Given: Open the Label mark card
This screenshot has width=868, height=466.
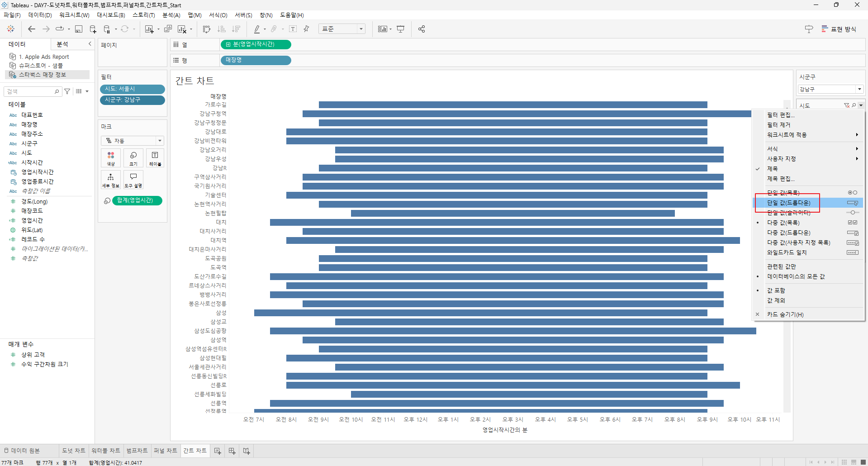Looking at the screenshot, I should [155, 158].
